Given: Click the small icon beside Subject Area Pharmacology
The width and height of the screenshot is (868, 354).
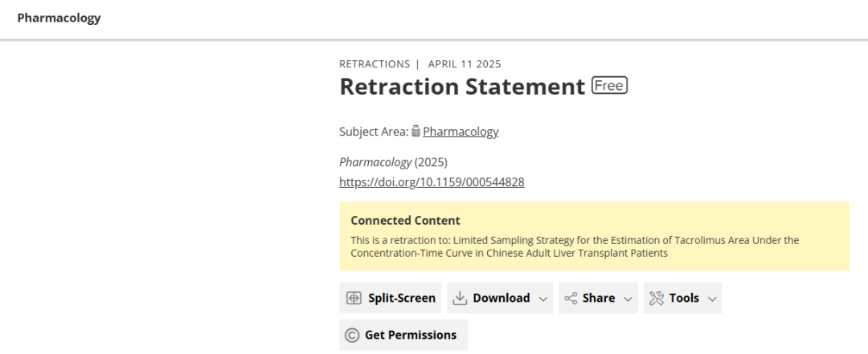Looking at the screenshot, I should coord(416,132).
